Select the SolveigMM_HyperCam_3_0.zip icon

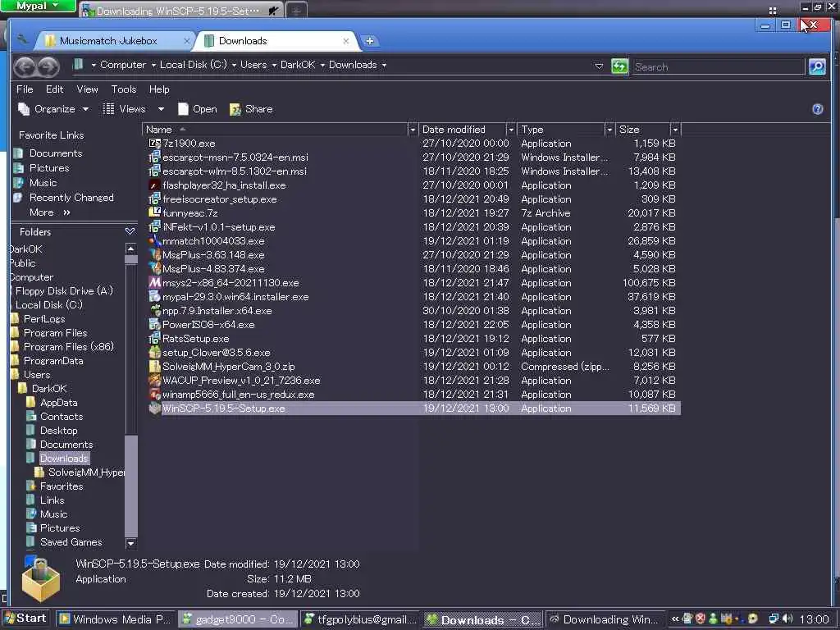[x=154, y=366]
